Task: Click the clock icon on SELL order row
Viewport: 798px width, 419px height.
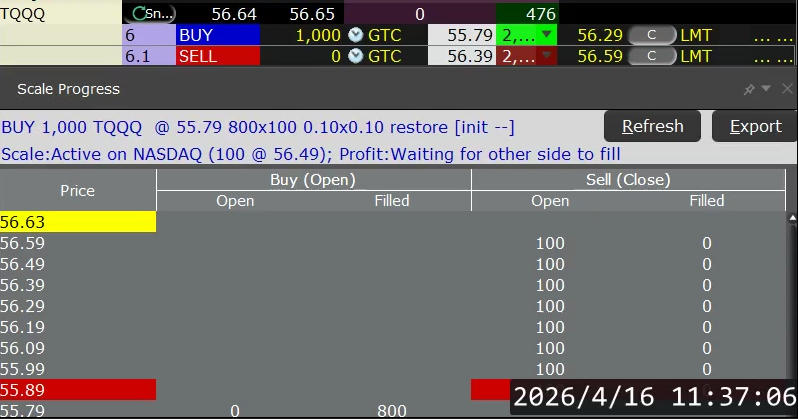Action: pos(357,57)
